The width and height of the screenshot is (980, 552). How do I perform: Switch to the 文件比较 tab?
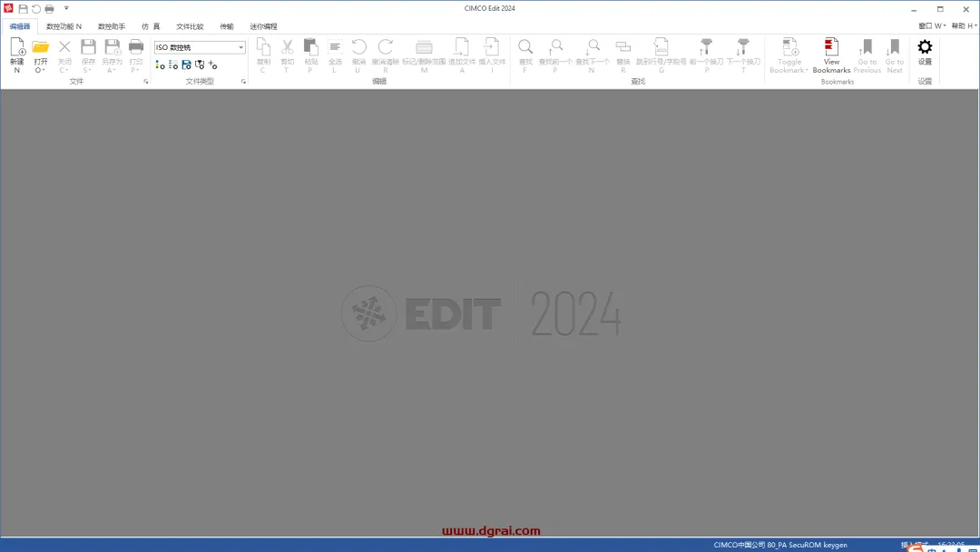pyautogui.click(x=190, y=26)
